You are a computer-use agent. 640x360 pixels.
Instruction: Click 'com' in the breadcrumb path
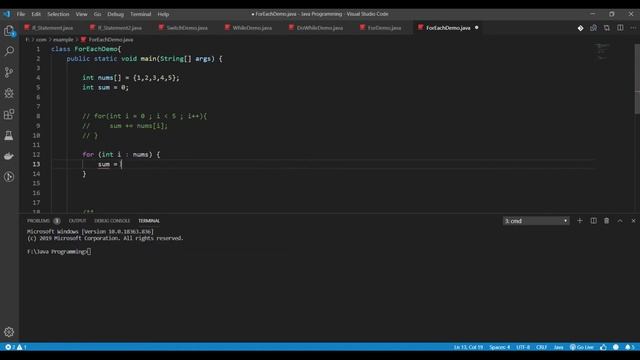(x=41, y=40)
